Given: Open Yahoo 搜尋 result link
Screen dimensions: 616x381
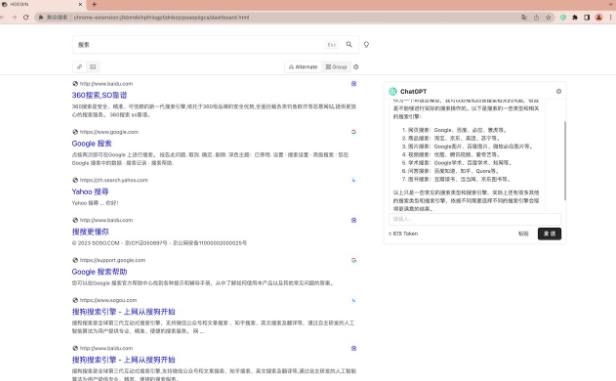Looking at the screenshot, I should point(90,192).
